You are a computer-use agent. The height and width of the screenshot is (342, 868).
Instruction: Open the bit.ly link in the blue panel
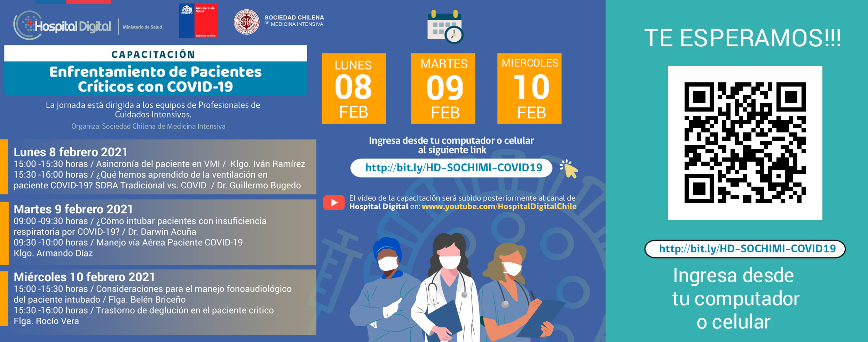451,168
